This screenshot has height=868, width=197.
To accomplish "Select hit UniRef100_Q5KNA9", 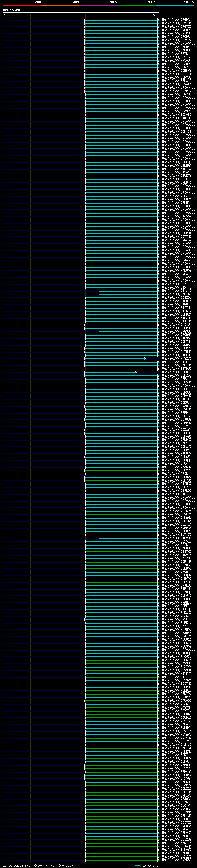I will coord(176,765).
